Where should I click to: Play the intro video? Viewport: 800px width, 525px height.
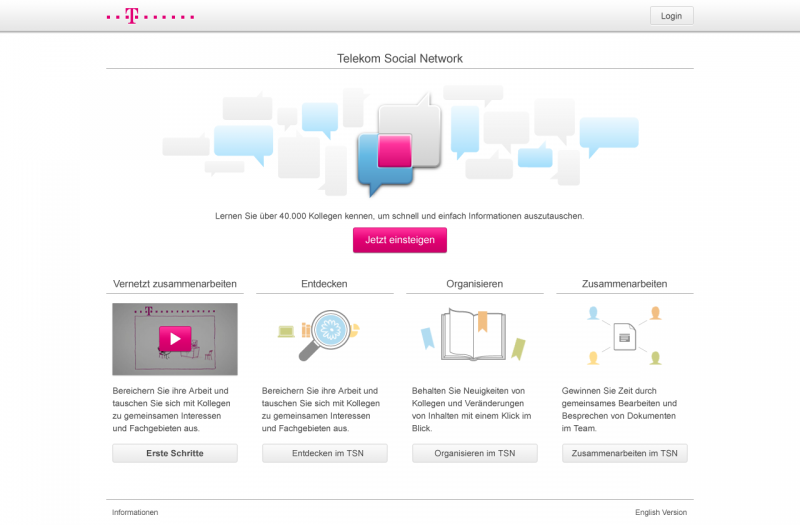point(175,339)
